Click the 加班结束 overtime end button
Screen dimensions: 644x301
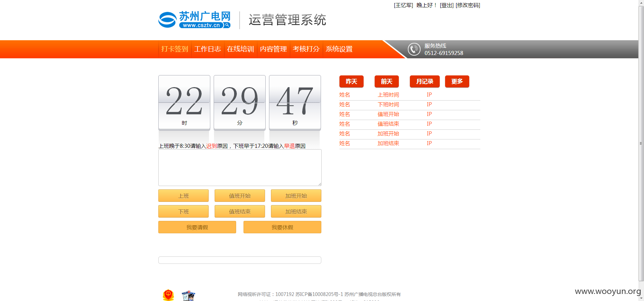296,212
